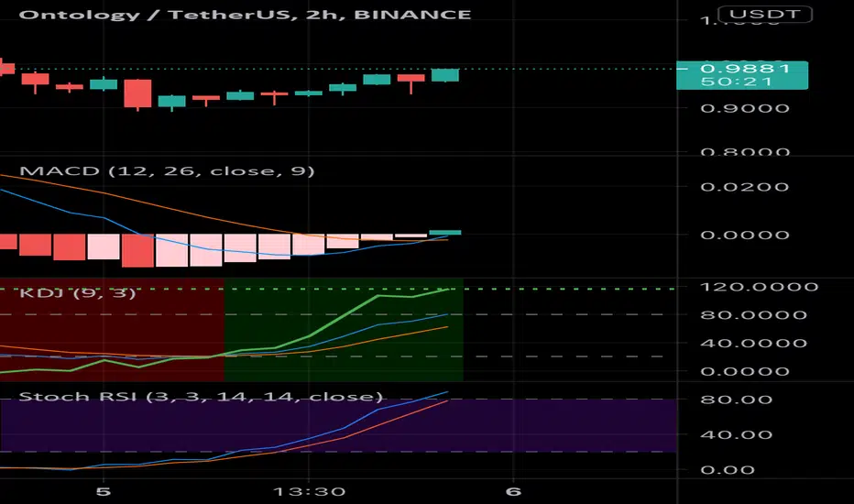Click the 120.0000 KDJ axis label
Image resolution: width=854 pixels, height=504 pixels.
pyautogui.click(x=759, y=287)
